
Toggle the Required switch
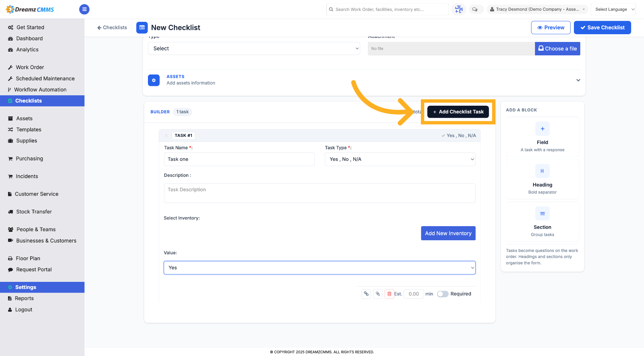pyautogui.click(x=443, y=294)
